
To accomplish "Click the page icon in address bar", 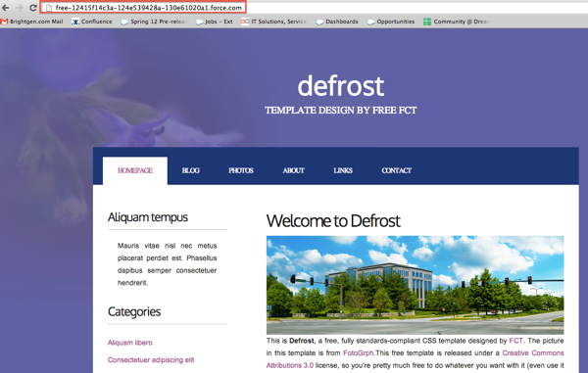I will [49, 8].
